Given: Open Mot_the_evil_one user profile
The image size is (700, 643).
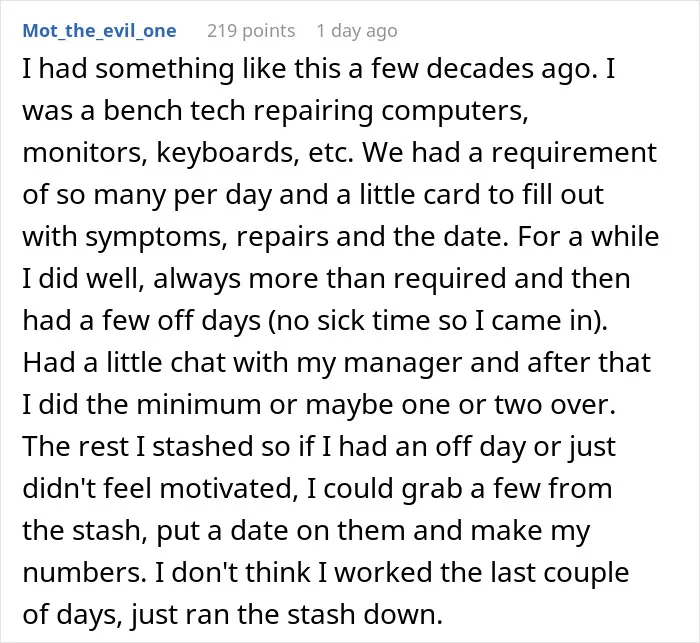Looking at the screenshot, I should pos(100,31).
